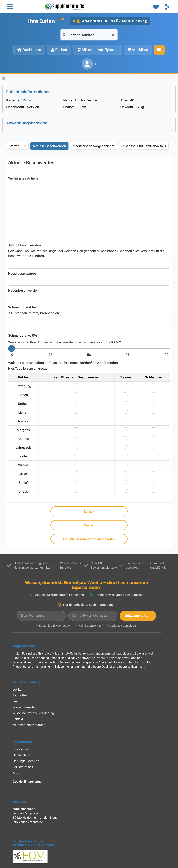Click the Weiter button

89,525
